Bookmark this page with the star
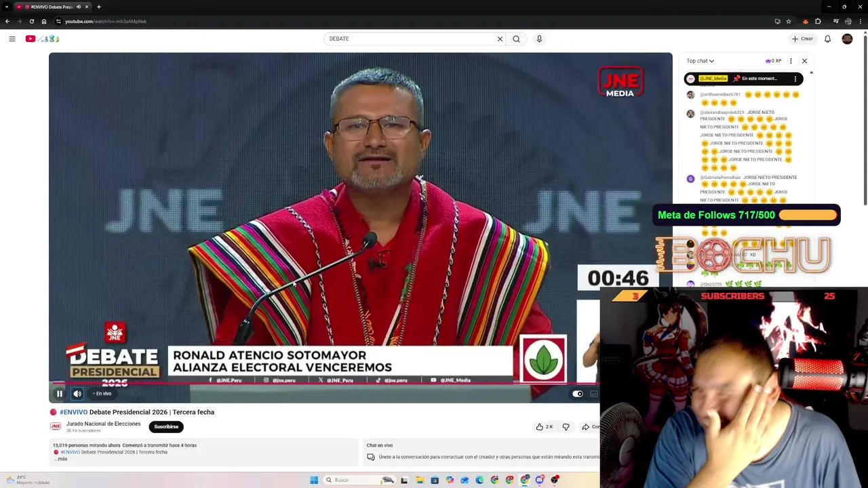Image resolution: width=868 pixels, height=488 pixels. [x=789, y=21]
